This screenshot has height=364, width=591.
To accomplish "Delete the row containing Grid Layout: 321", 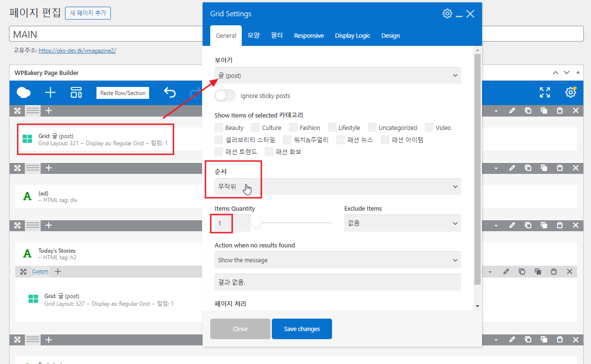I will point(576,111).
